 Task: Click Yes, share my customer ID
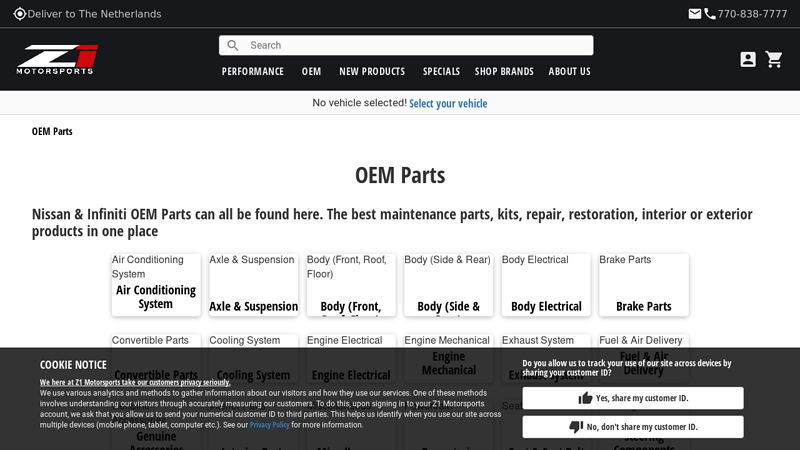(x=633, y=398)
